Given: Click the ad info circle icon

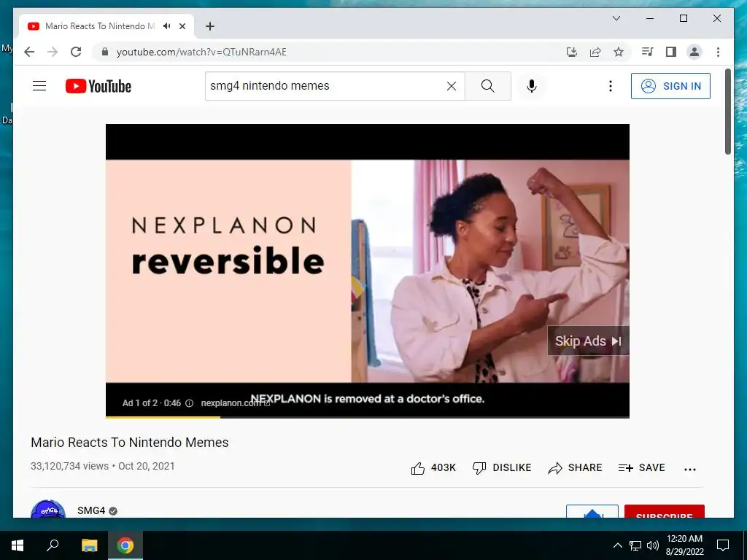Looking at the screenshot, I should point(189,402).
